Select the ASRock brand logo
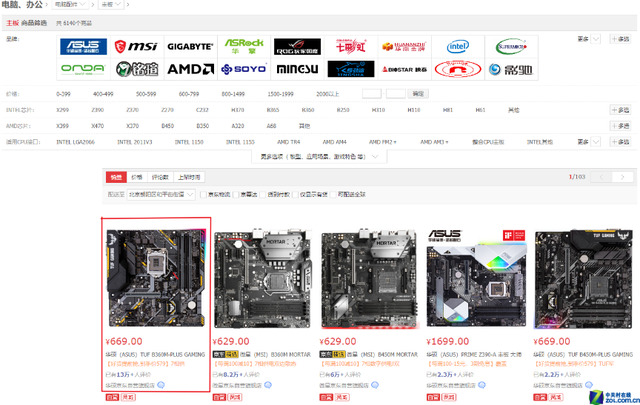The image size is (640, 405). (244, 47)
